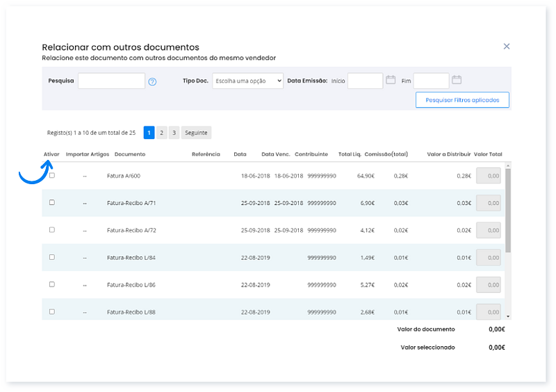This screenshot has width=556, height=392.
Task: Close the Relacionar com outros documentos dialog
Action: pyautogui.click(x=507, y=47)
